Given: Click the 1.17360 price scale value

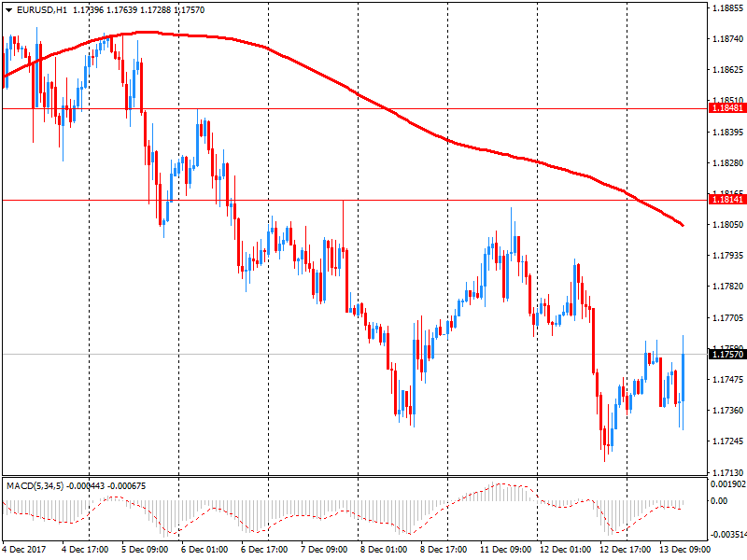Looking at the screenshot, I should click(727, 410).
